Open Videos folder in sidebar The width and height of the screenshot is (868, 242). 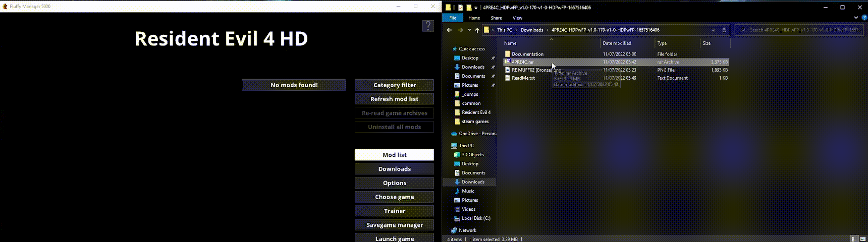[x=468, y=209]
